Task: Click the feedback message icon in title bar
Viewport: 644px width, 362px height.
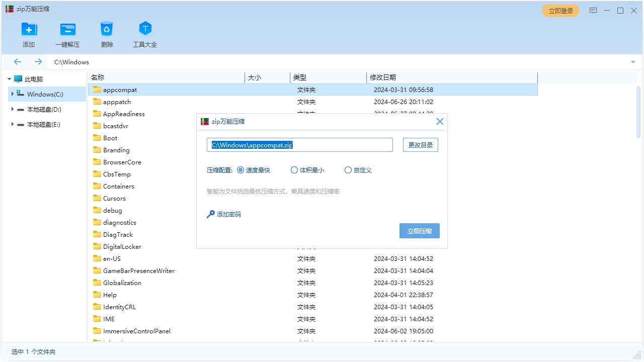Action: (593, 10)
